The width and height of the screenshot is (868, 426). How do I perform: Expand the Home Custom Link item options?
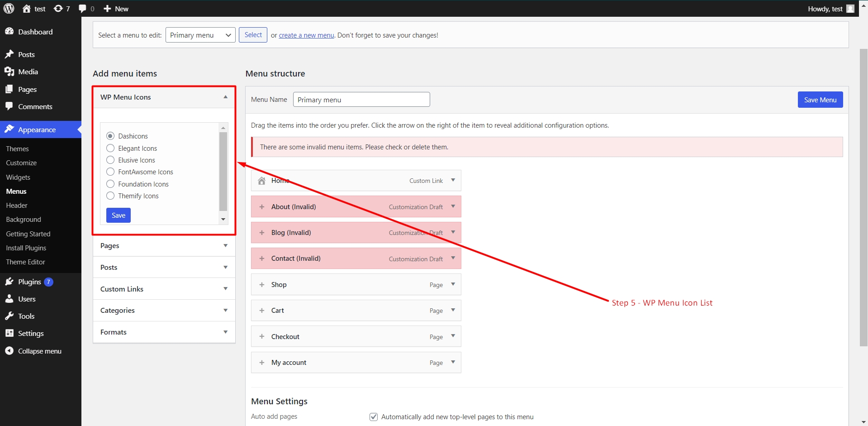(x=453, y=180)
